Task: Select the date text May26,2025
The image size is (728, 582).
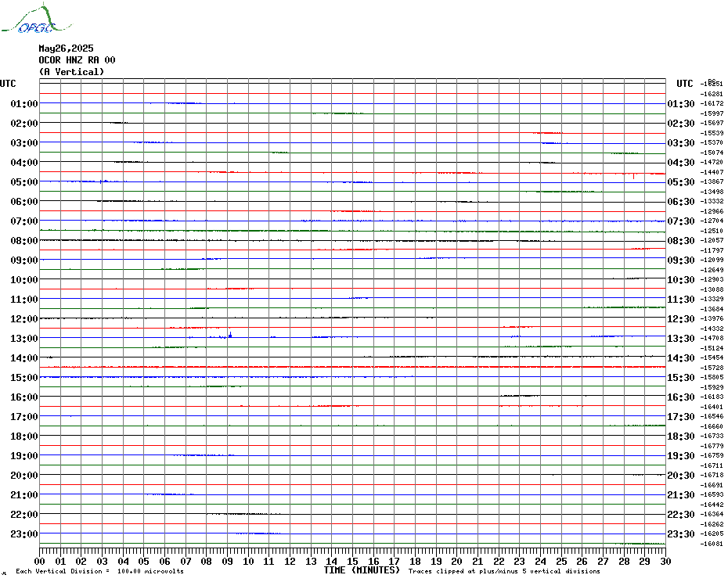Action: (66, 48)
